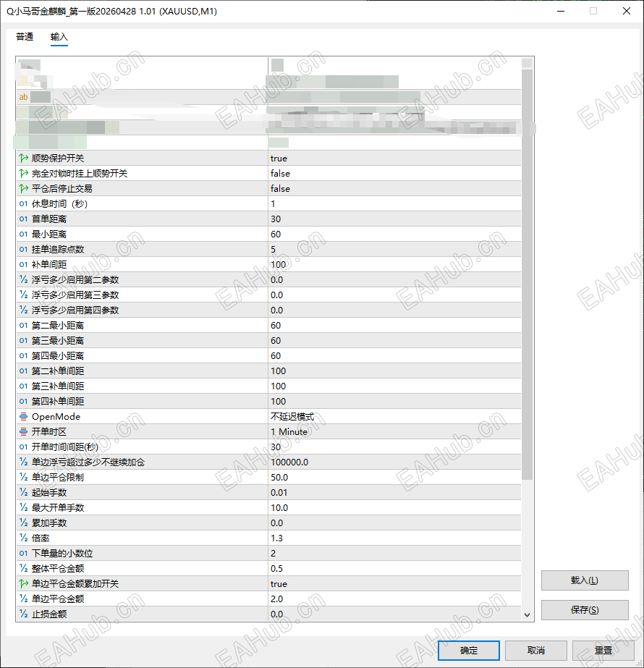Cancel the dialog with 取消
644x668 pixels.
pyautogui.click(x=535, y=651)
